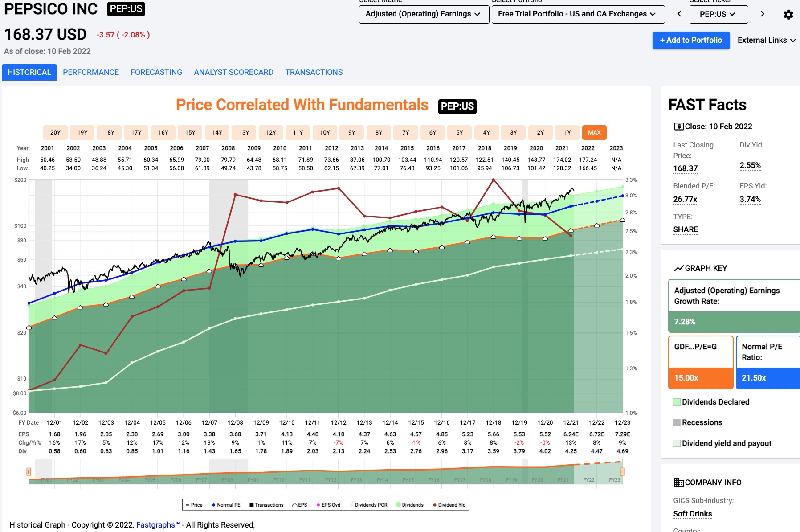Click the Soft Drinks sub-industry link
Image resolution: width=800 pixels, height=532 pixels.
pos(693,514)
